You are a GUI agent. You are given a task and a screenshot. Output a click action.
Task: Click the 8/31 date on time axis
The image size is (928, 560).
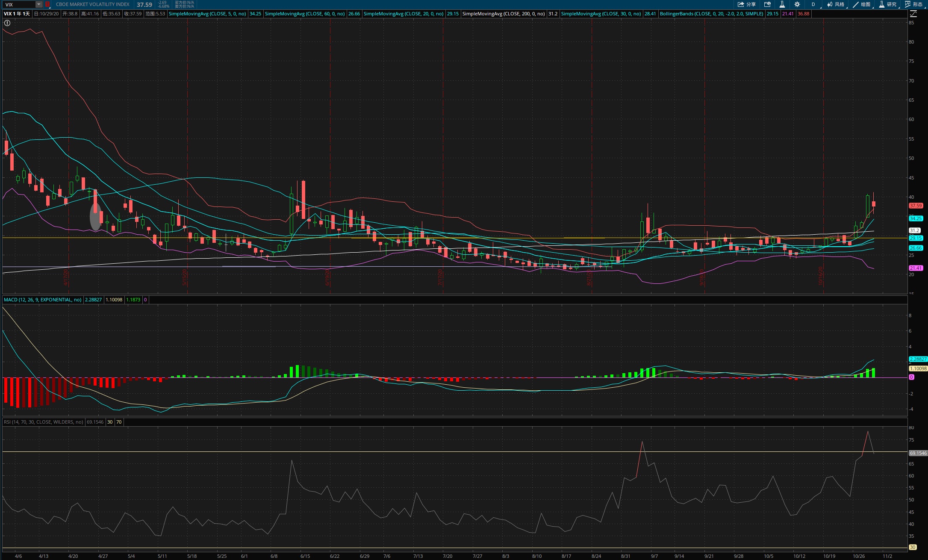click(x=625, y=556)
